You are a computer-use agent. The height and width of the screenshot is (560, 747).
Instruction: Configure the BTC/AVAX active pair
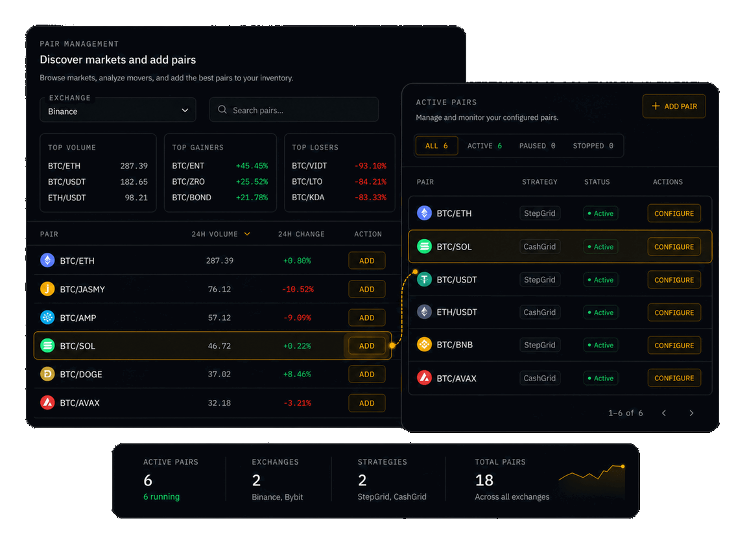[674, 378]
